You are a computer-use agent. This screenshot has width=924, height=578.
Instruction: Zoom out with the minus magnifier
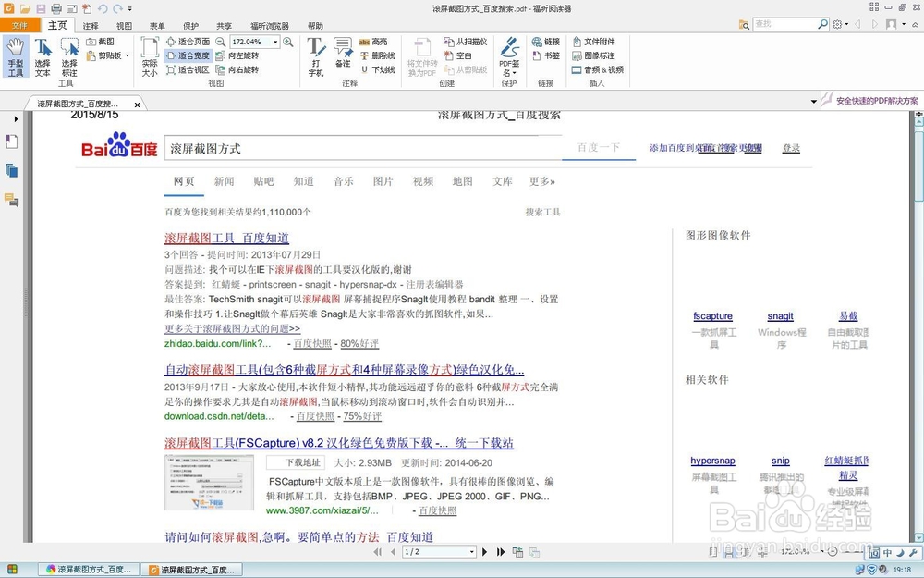click(x=221, y=42)
